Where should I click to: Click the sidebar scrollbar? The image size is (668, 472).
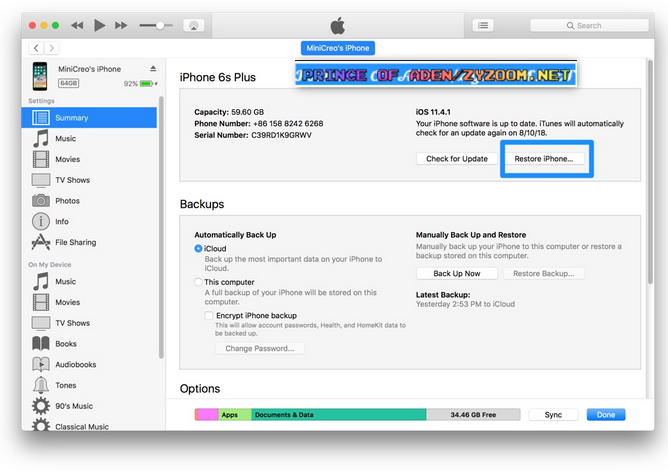coord(161,227)
